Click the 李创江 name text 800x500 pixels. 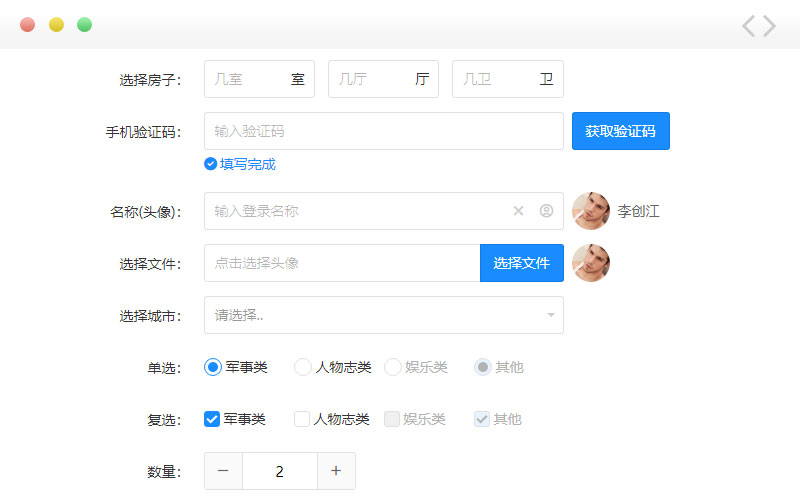tap(638, 211)
